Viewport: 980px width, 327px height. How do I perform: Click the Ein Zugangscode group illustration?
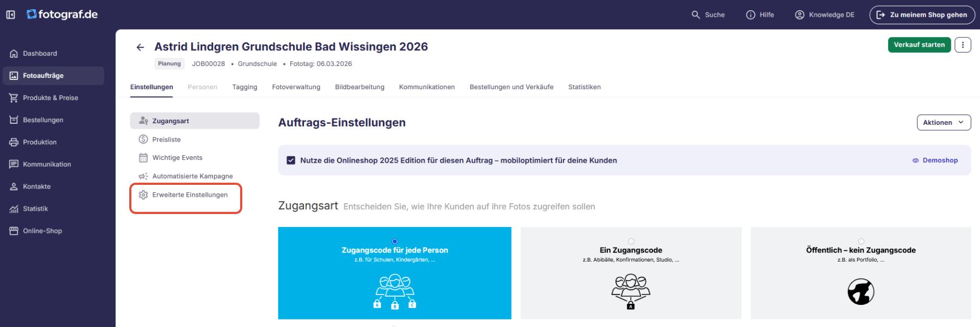(631, 292)
